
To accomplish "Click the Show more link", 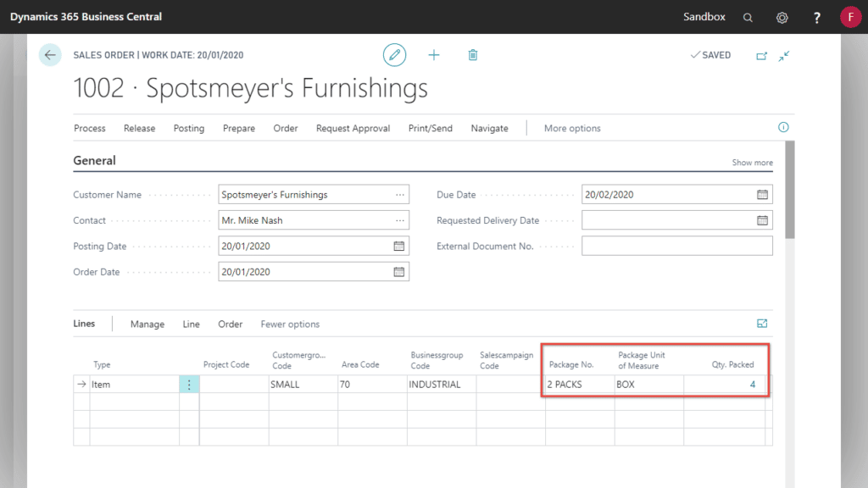I will 752,162.
